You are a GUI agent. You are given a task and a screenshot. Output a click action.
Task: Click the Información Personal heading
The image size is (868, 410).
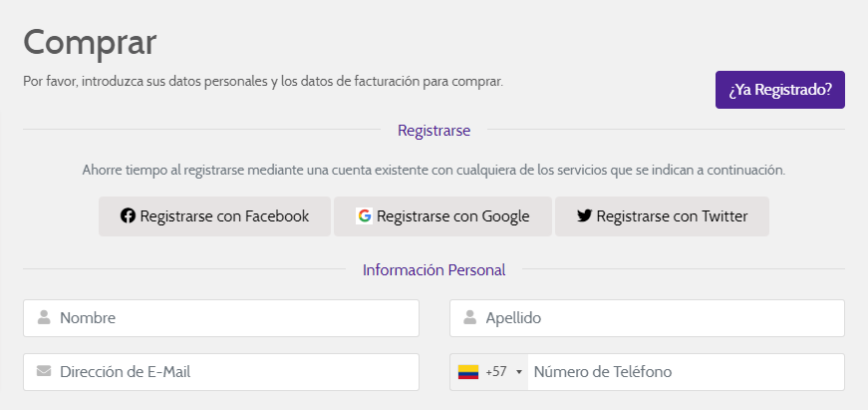tap(434, 269)
